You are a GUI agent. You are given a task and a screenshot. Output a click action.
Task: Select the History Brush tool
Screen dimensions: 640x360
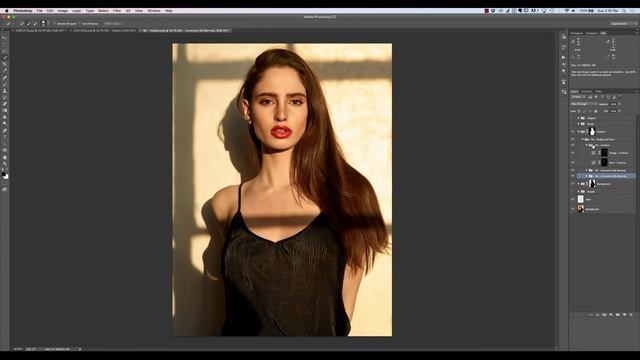(5, 97)
